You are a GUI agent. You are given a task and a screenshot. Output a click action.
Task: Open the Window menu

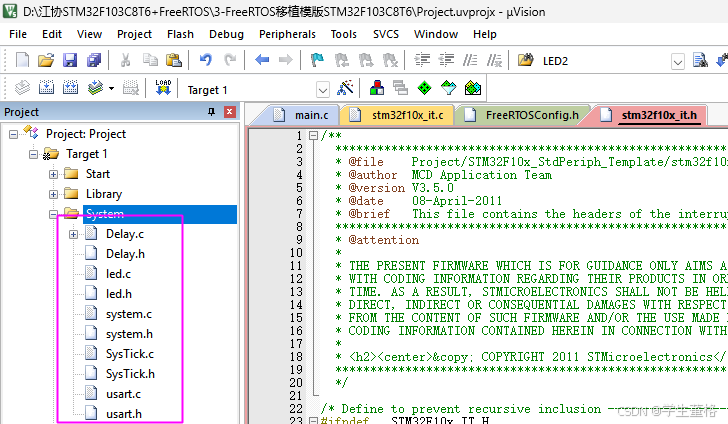pos(436,34)
